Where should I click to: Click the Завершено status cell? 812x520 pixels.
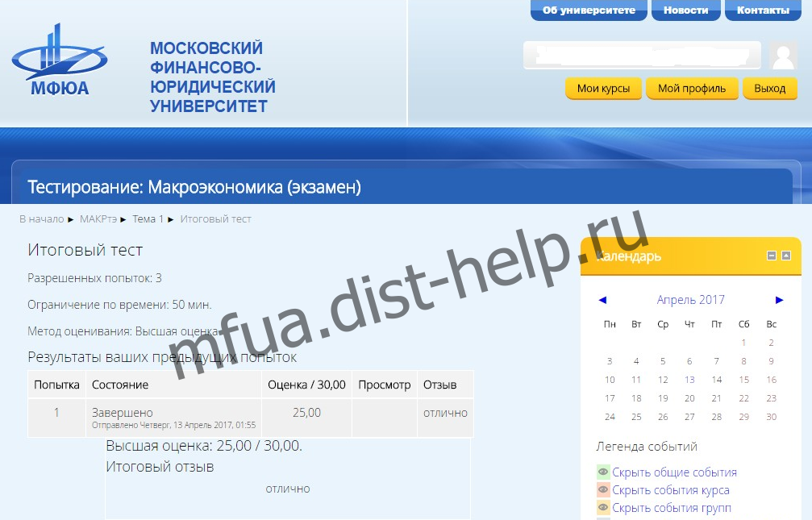tap(173, 418)
